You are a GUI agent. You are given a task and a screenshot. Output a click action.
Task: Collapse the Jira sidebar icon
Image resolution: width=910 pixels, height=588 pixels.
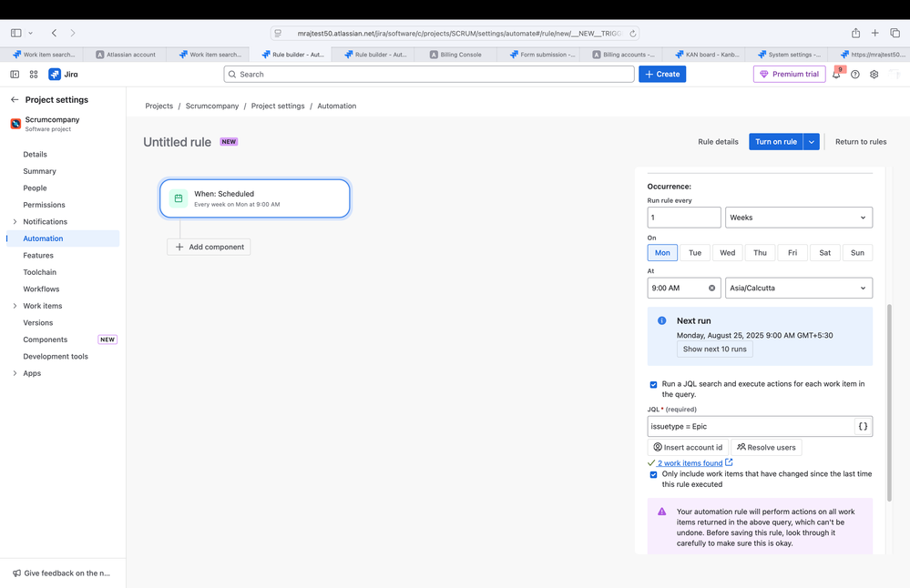tap(15, 75)
